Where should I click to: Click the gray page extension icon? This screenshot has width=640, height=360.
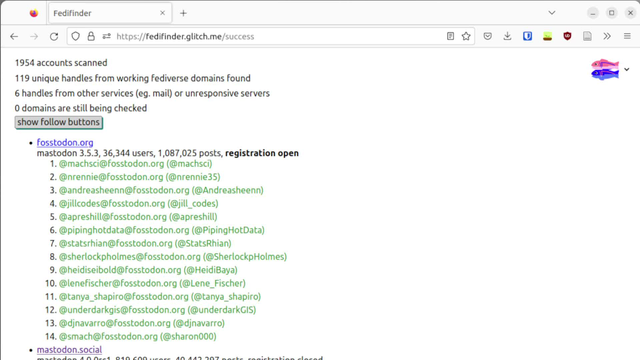[x=587, y=36]
